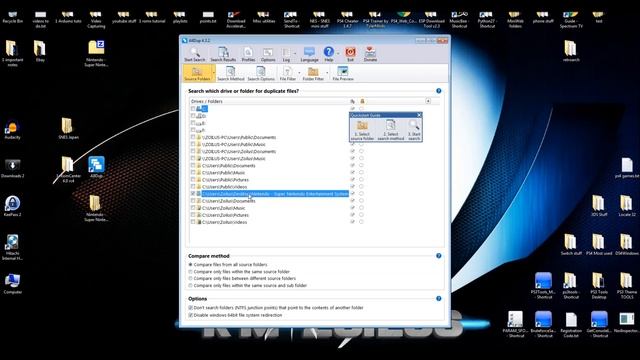Switch to the Folder Filter tab

313,73
